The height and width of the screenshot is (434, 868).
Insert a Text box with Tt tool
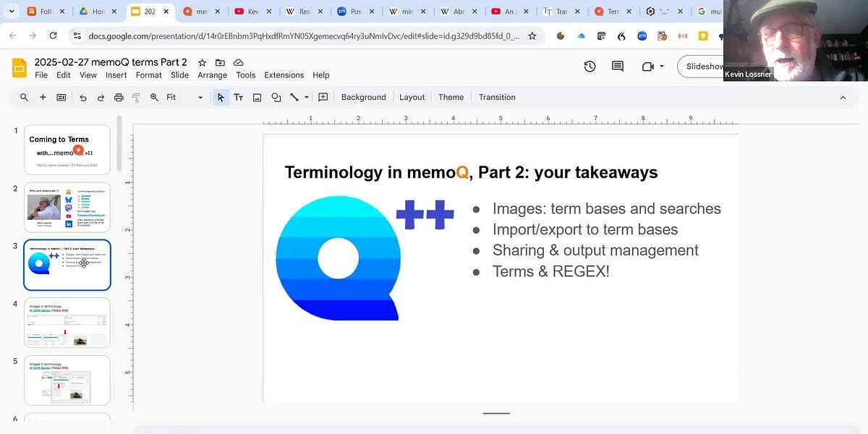pyautogui.click(x=238, y=97)
